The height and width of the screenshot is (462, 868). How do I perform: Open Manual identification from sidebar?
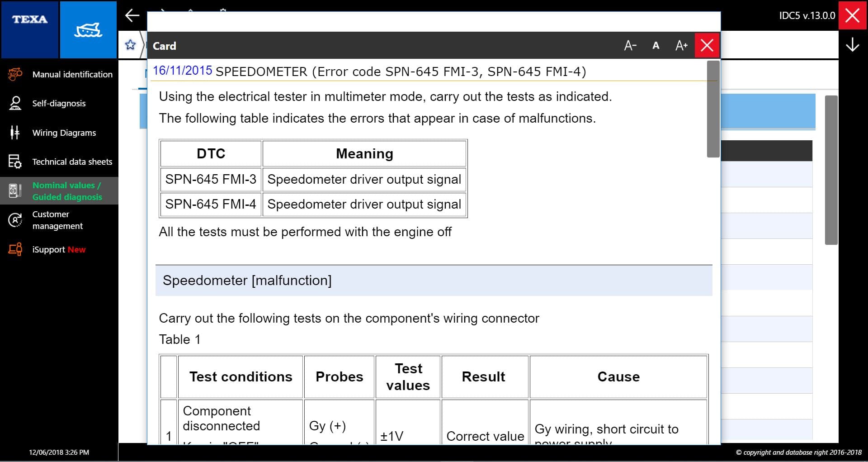72,74
